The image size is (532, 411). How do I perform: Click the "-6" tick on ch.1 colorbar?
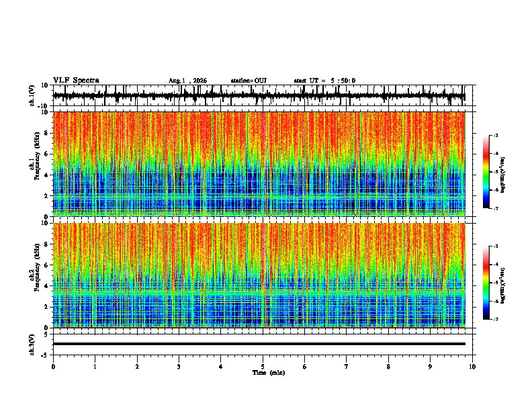495,190
